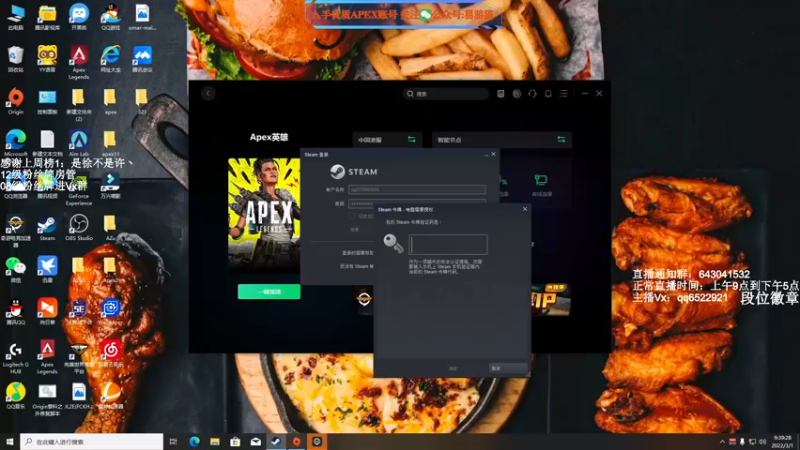The height and width of the screenshot is (450, 800).
Task: Open the new text document file
Action: (47, 143)
